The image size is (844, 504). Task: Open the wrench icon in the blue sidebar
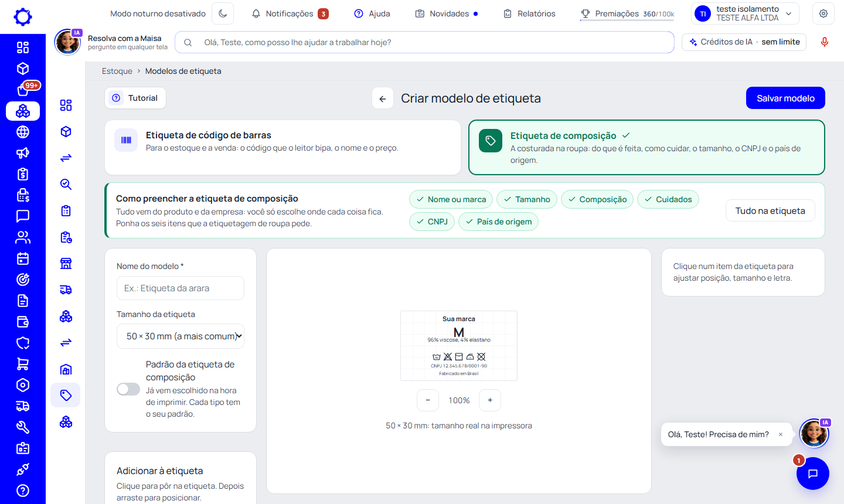23,427
